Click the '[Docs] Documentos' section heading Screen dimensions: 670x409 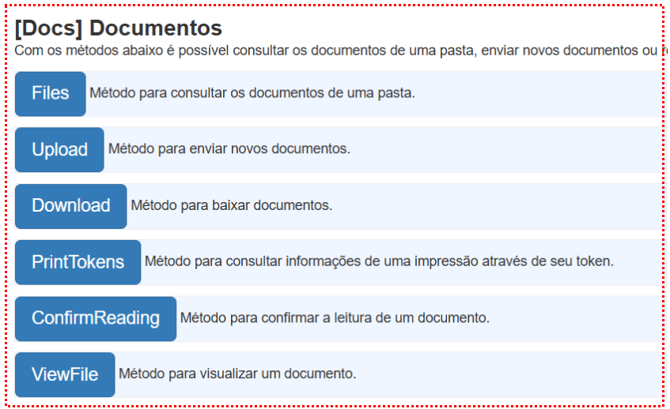coord(118,28)
